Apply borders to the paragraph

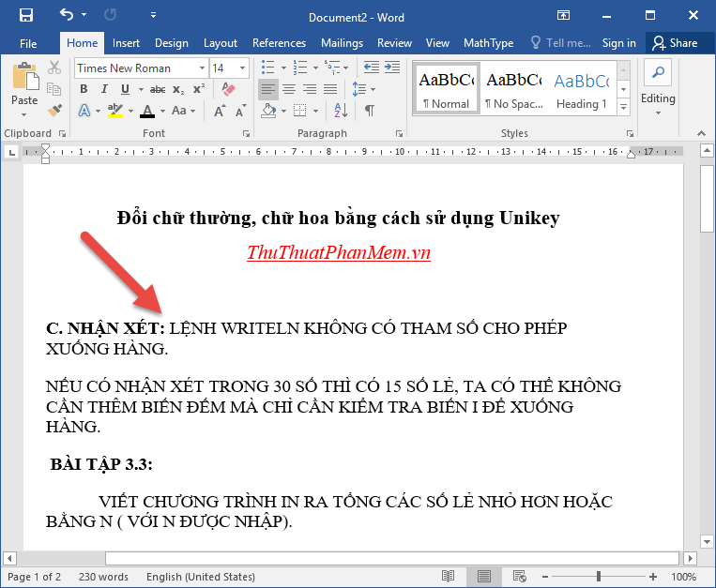(x=300, y=111)
